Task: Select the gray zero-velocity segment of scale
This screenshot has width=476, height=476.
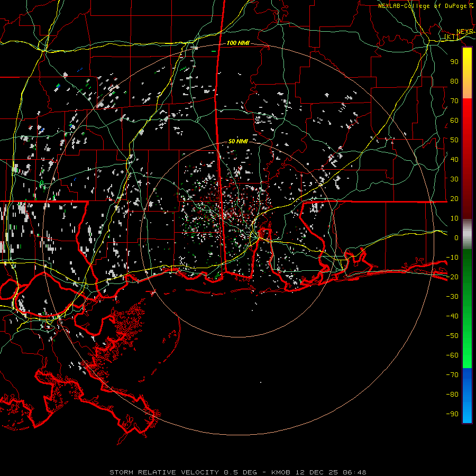Action: point(467,234)
